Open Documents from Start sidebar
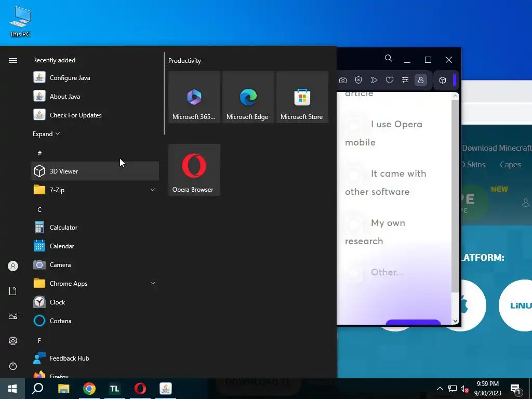Image resolution: width=532 pixels, height=399 pixels. point(13,291)
